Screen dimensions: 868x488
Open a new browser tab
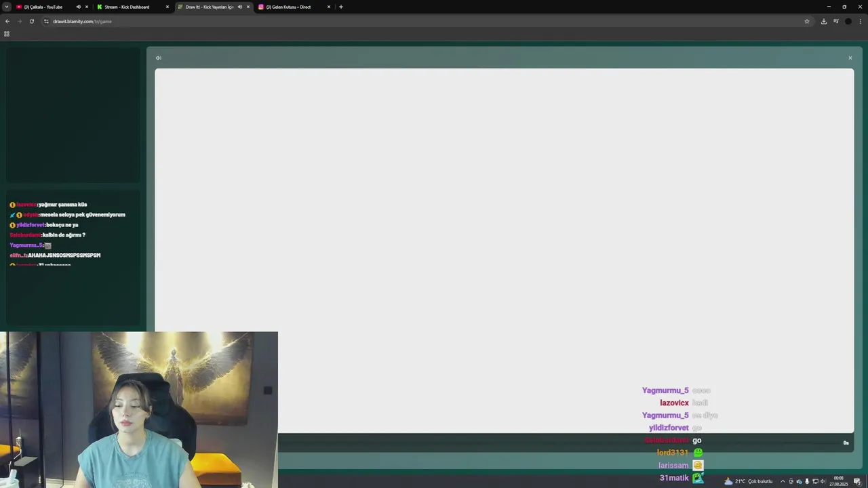340,7
